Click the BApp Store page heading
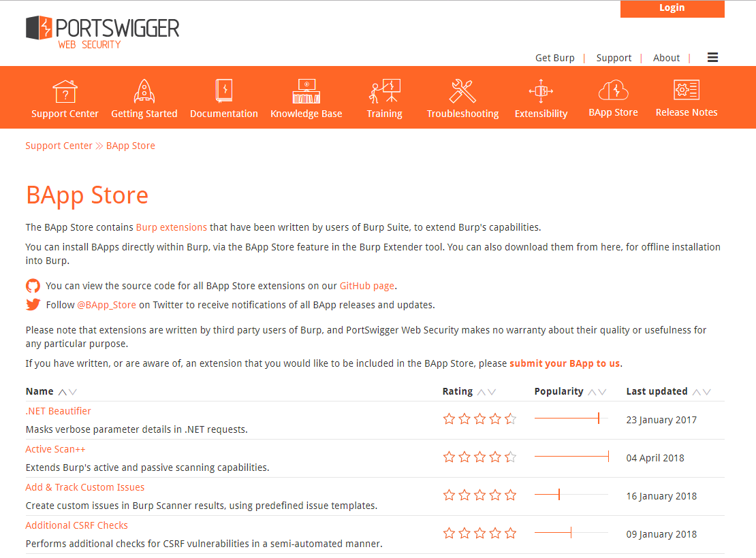The height and width of the screenshot is (558, 756). pyautogui.click(x=87, y=195)
